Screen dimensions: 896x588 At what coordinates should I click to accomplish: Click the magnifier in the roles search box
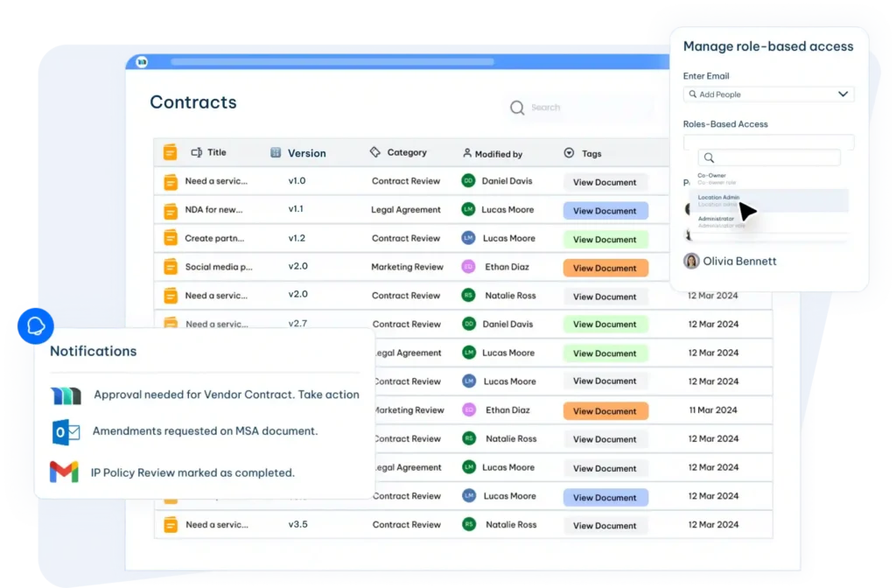tap(709, 157)
